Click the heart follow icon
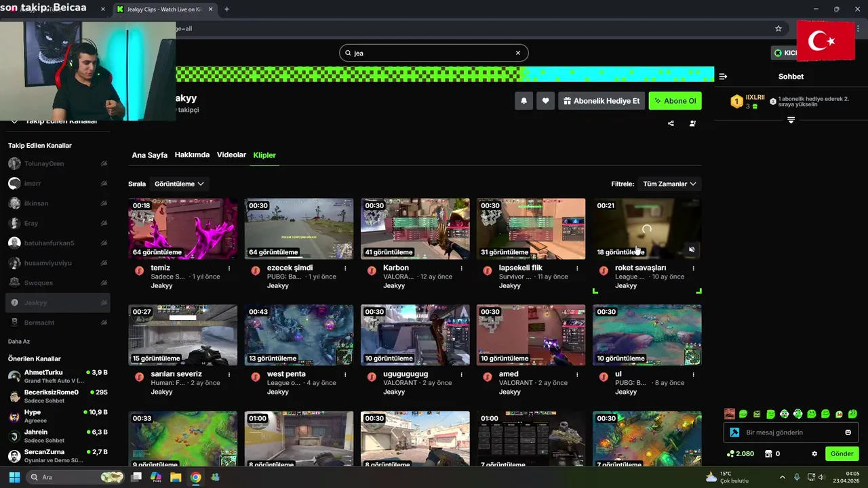868x488 pixels. pyautogui.click(x=545, y=101)
